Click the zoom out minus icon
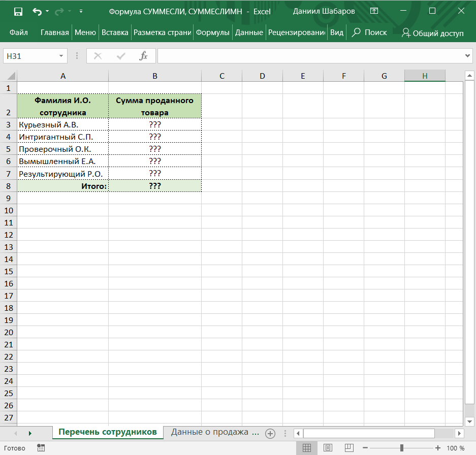Viewport: 476px width, 455px height. pyautogui.click(x=365, y=448)
